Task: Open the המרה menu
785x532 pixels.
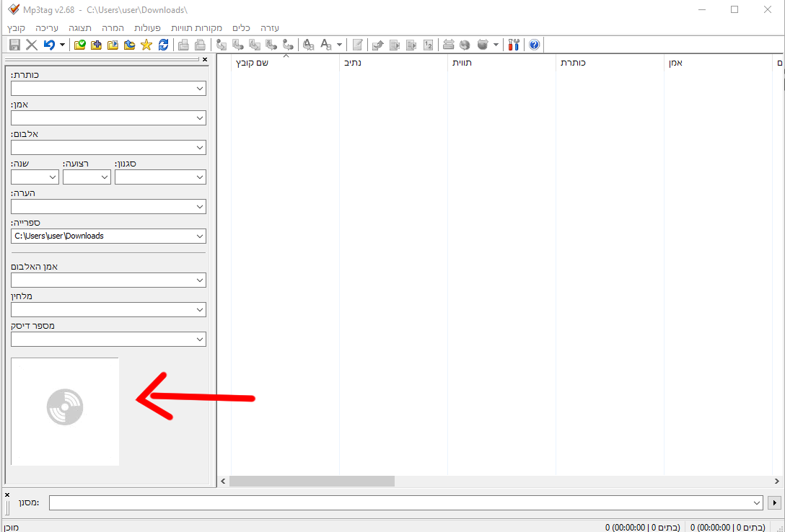Action: pos(113,28)
